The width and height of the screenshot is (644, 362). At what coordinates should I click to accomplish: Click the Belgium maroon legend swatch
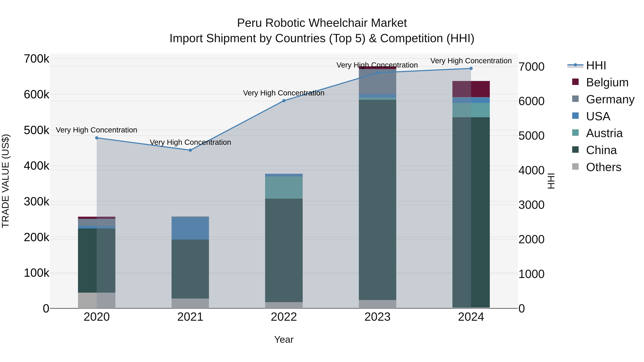[575, 82]
